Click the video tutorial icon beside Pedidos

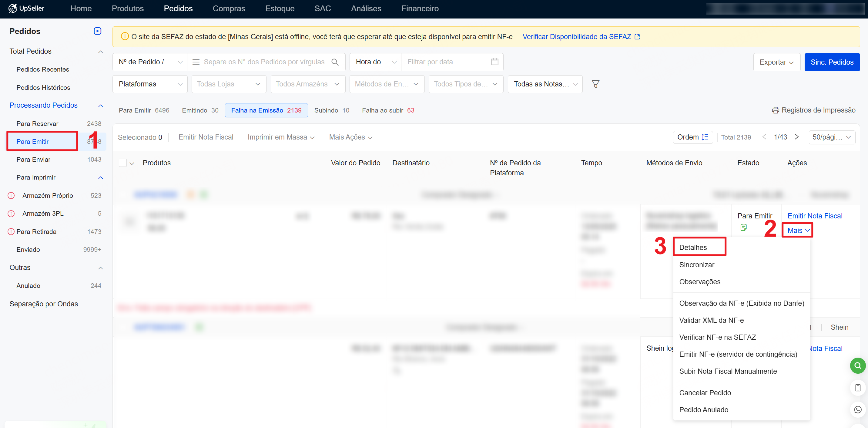point(97,31)
